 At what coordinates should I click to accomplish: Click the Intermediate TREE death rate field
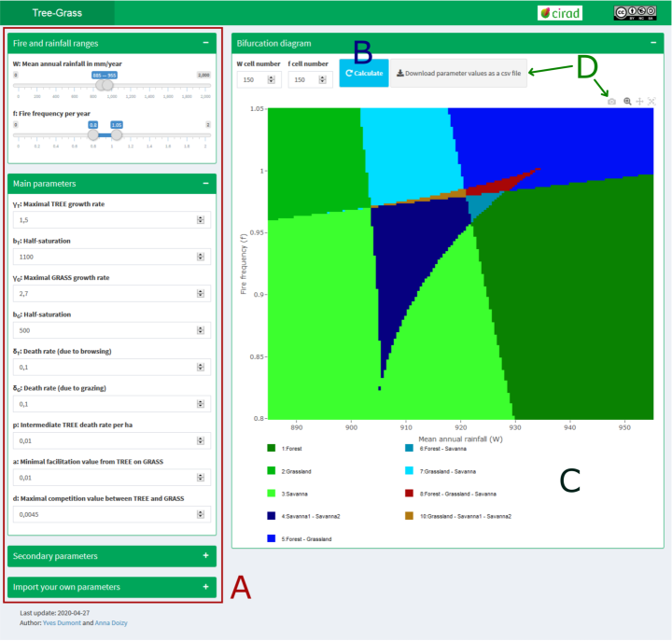click(x=111, y=441)
